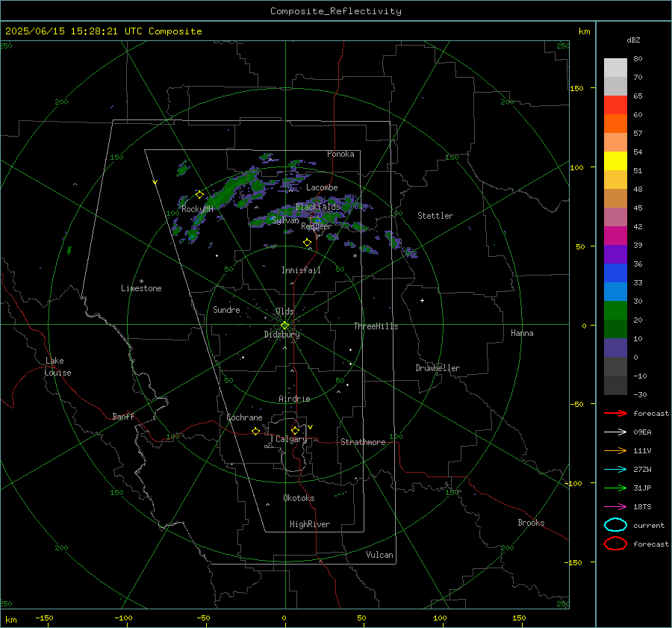Screen dimensions: 672x628
Task: Pick the yellow 51-54 dBZ color swatch
Action: click(615, 161)
